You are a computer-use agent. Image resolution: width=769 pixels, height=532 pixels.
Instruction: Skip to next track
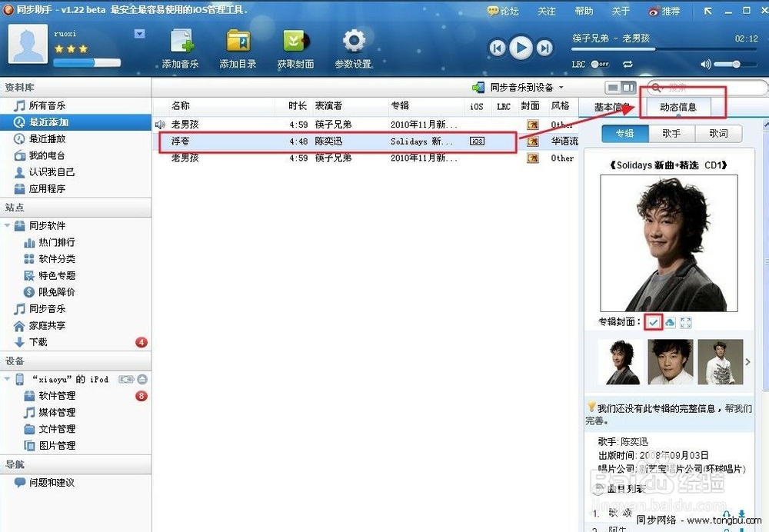pyautogui.click(x=544, y=48)
